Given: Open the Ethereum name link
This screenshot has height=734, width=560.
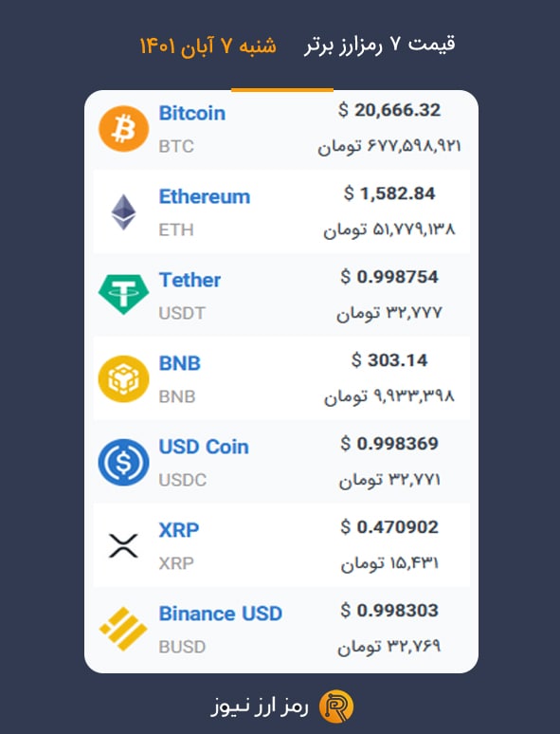Looking at the screenshot, I should [x=205, y=196].
